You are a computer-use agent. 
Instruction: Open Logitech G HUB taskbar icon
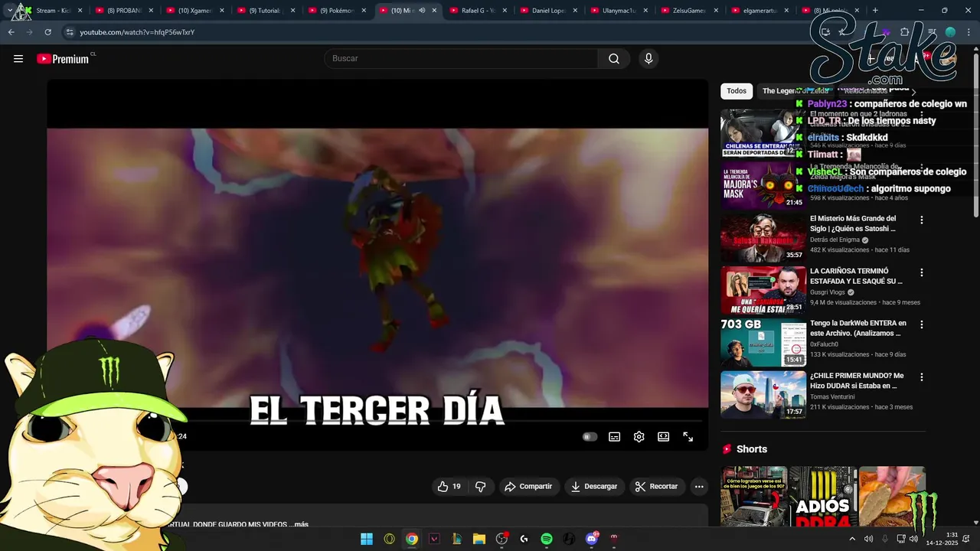click(x=524, y=539)
